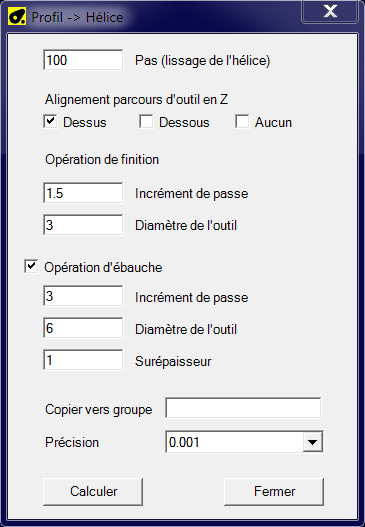Viewport: 365px width, 527px height.
Task: Focus the Pas (lissage de l'hélice) field
Action: coord(83,60)
